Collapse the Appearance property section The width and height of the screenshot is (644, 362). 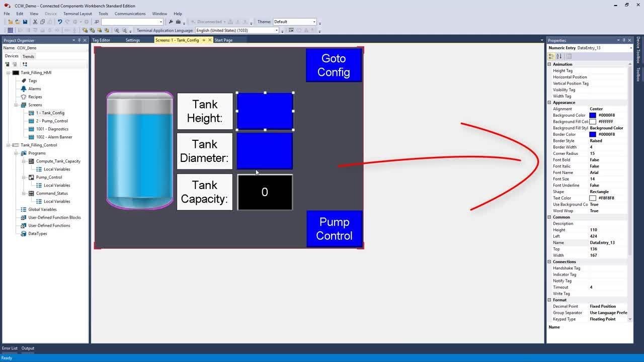(549, 103)
